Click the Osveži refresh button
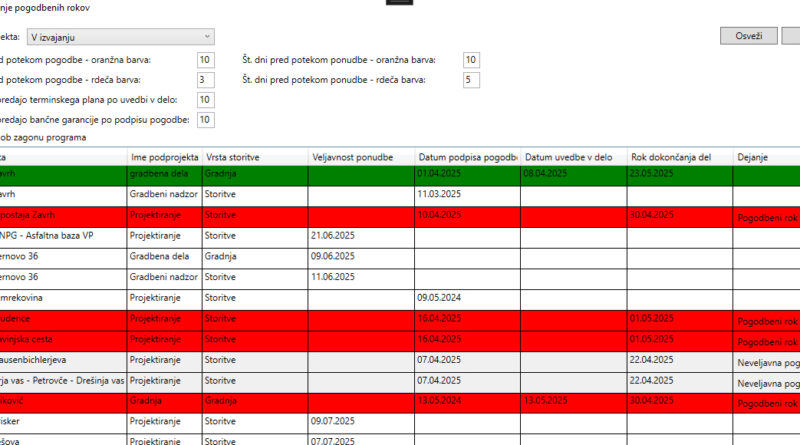800x445 pixels. (748, 36)
